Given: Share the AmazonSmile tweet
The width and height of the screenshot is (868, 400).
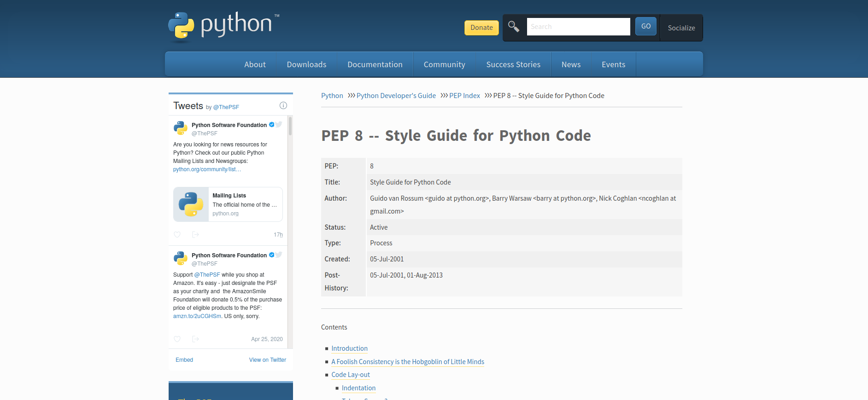Looking at the screenshot, I should [x=195, y=339].
